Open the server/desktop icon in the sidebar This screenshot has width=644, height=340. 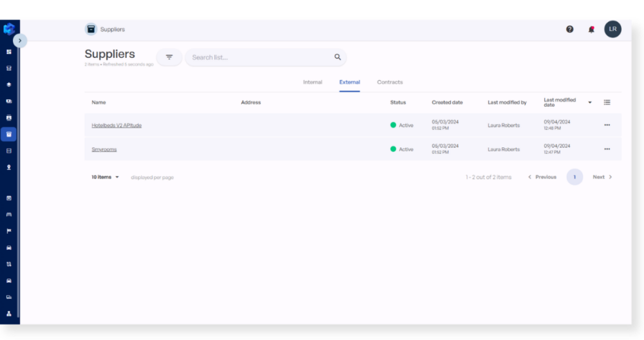(9, 68)
